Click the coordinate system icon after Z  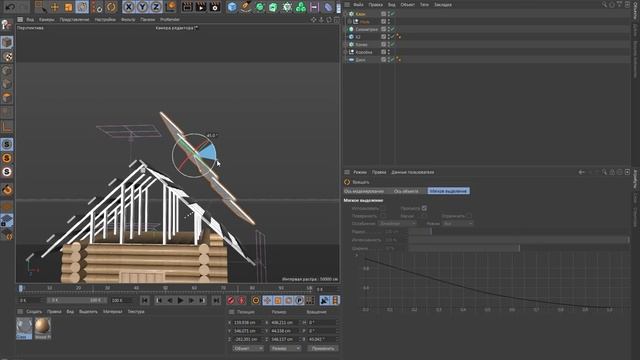171,7
